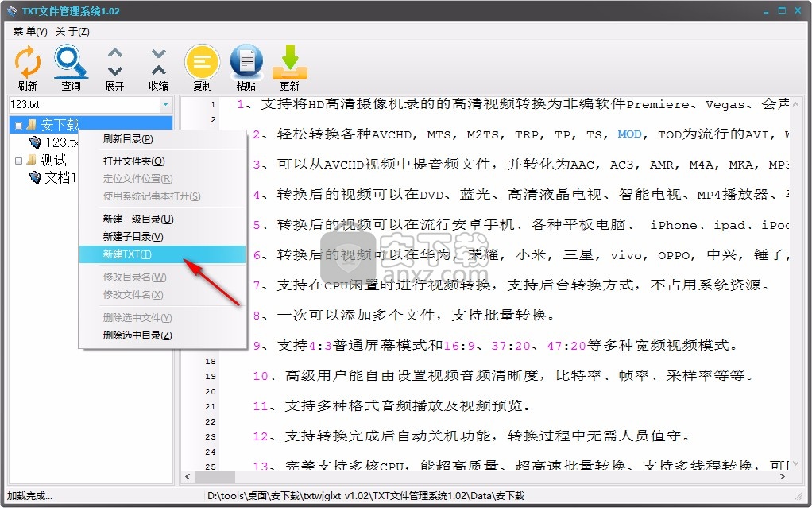Click text line '12、支持转换完成后自动关机'
Viewport: 812px width, 508px height.
472,436
